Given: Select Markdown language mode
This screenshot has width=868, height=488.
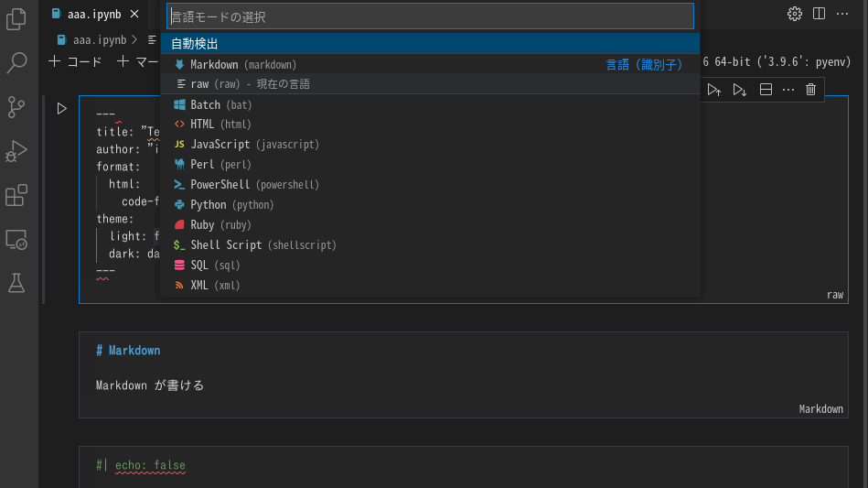Looking at the screenshot, I should 430,64.
